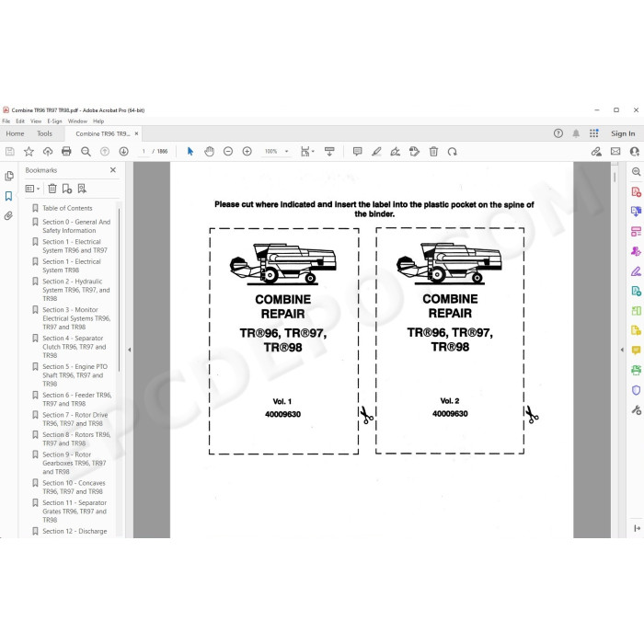
Task: Toggle Bookmarks panel icon in left rail
Action: pyautogui.click(x=8, y=196)
